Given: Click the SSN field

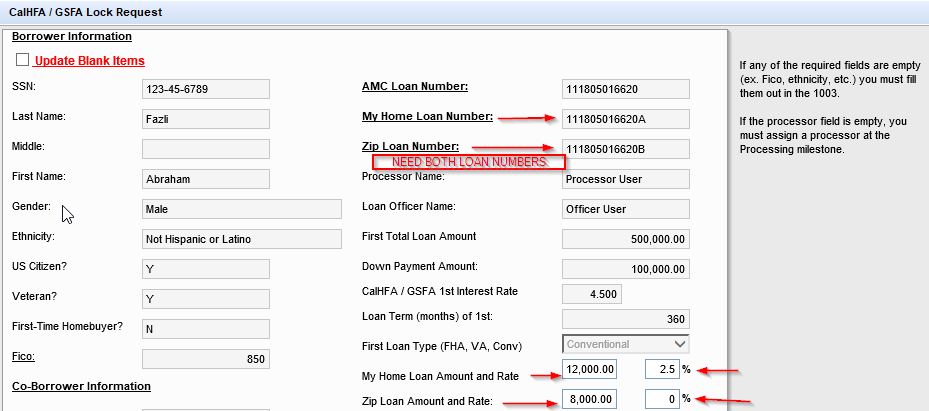Looking at the screenshot, I should 206,89.
